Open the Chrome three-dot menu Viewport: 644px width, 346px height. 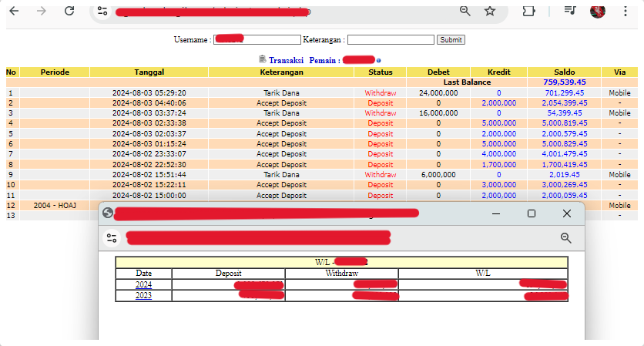coord(625,11)
